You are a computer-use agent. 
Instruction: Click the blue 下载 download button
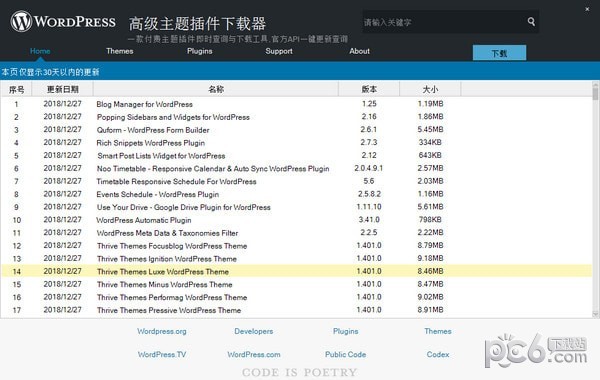coord(499,53)
